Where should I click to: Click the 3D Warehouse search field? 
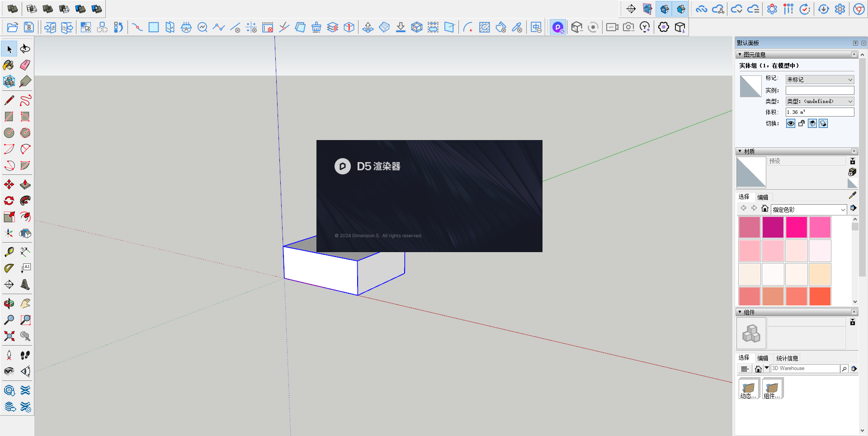(805, 369)
